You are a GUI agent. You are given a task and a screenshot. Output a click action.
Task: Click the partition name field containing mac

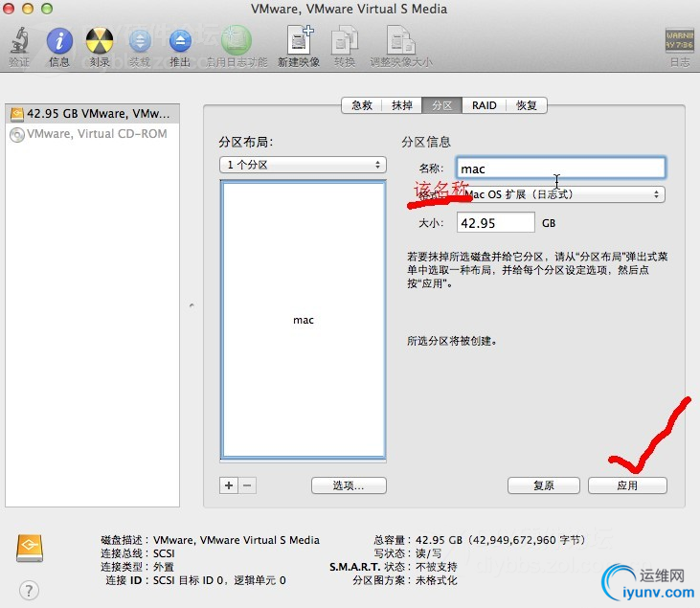pos(561,169)
